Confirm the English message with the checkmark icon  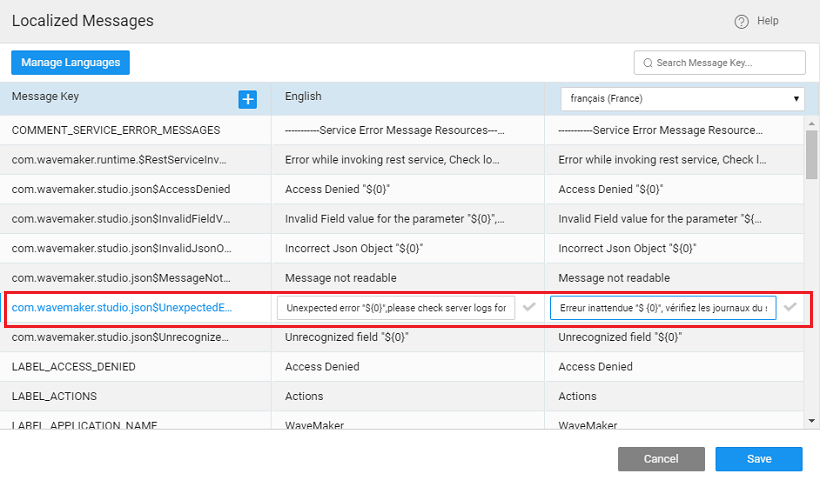click(529, 307)
